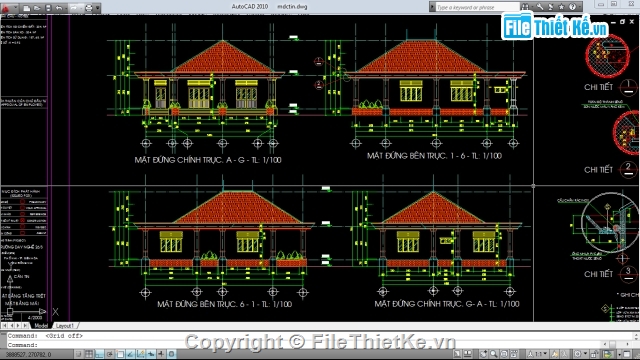Click the toolbar/window lock icon
Image resolution: width=640 pixels, height=360 pixels.
click(594, 354)
